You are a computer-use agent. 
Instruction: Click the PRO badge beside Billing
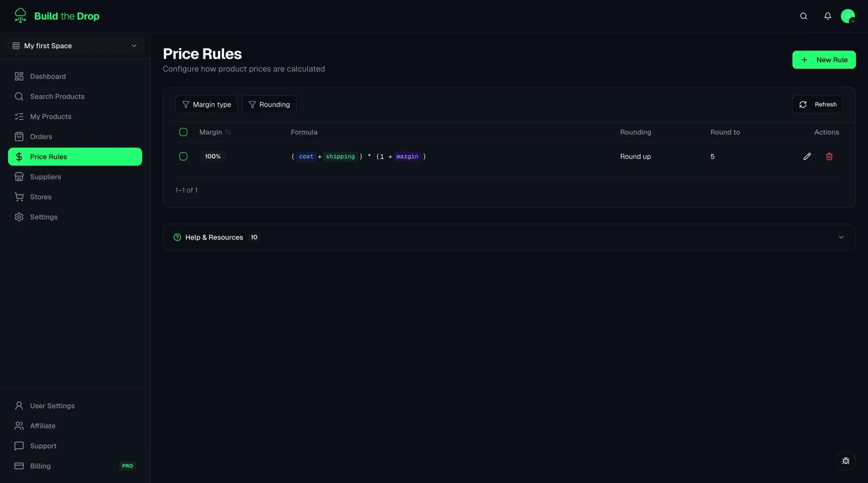[x=127, y=466]
